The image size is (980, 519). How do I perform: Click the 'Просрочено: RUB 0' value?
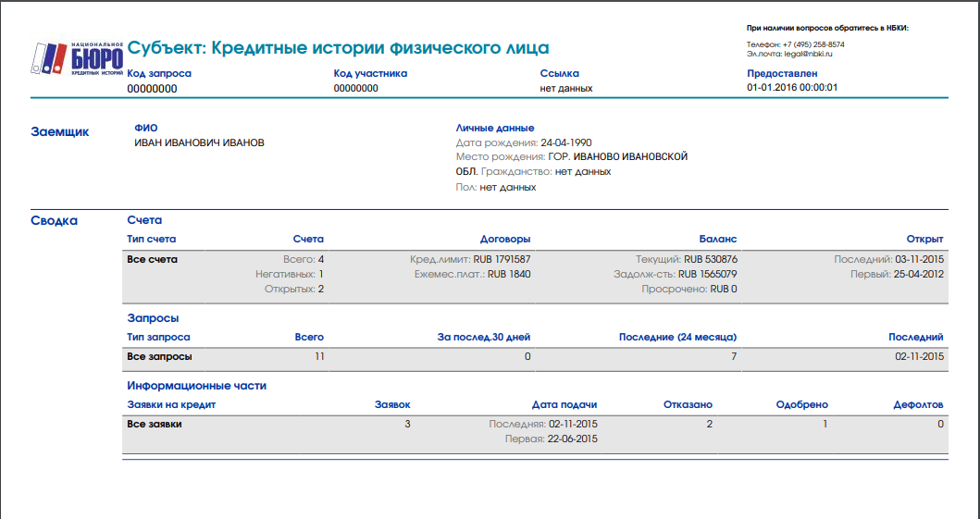click(689, 290)
